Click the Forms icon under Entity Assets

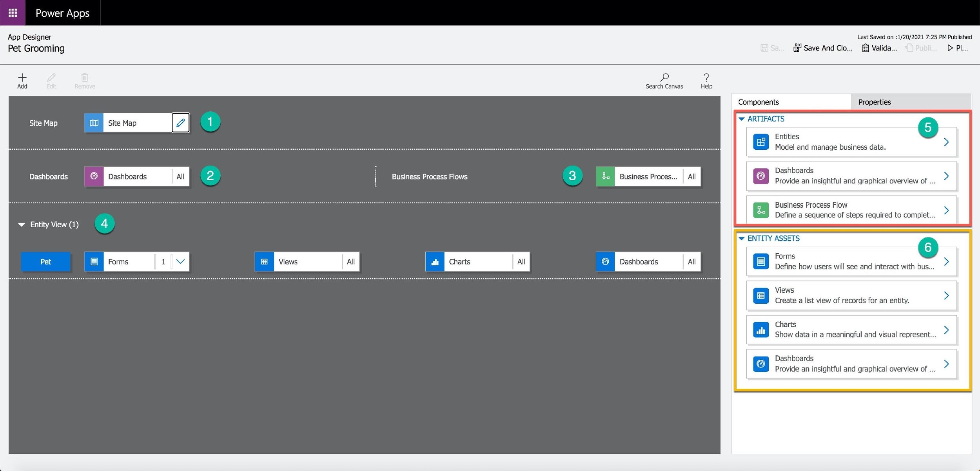tap(761, 261)
